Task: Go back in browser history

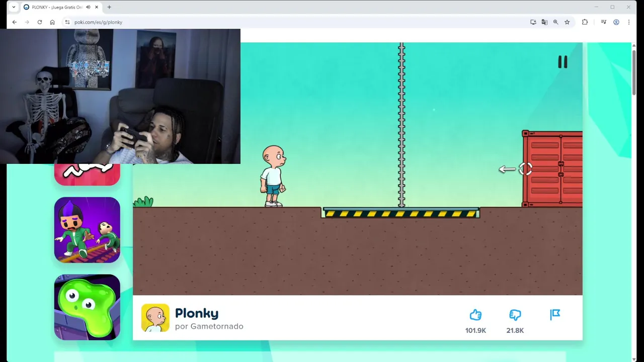Action: [14, 22]
